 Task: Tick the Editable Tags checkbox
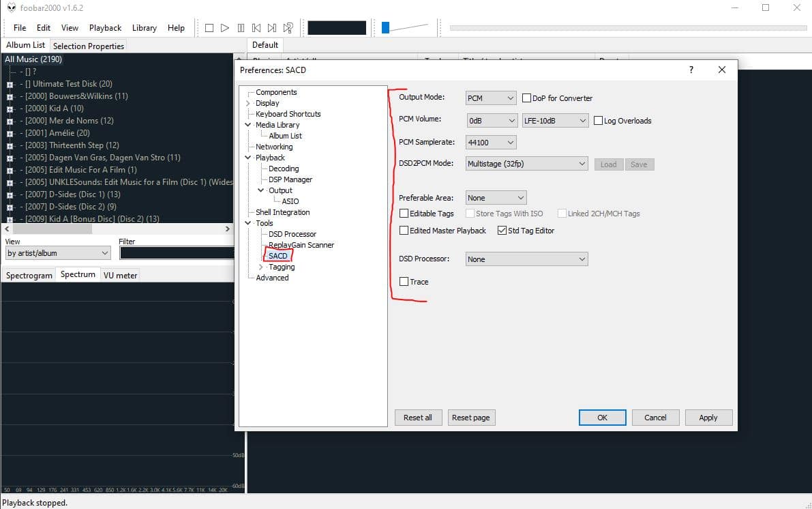point(404,214)
